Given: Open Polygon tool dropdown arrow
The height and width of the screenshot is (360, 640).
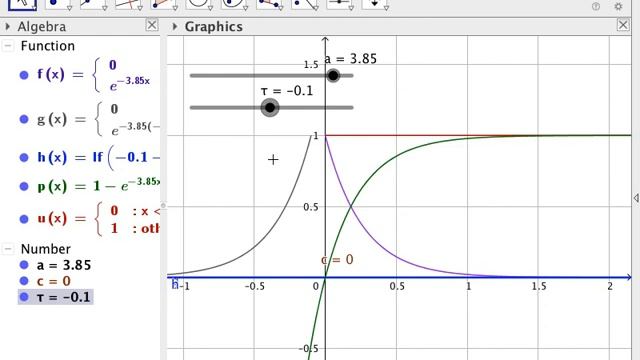Looking at the screenshot, I should pos(175,8).
